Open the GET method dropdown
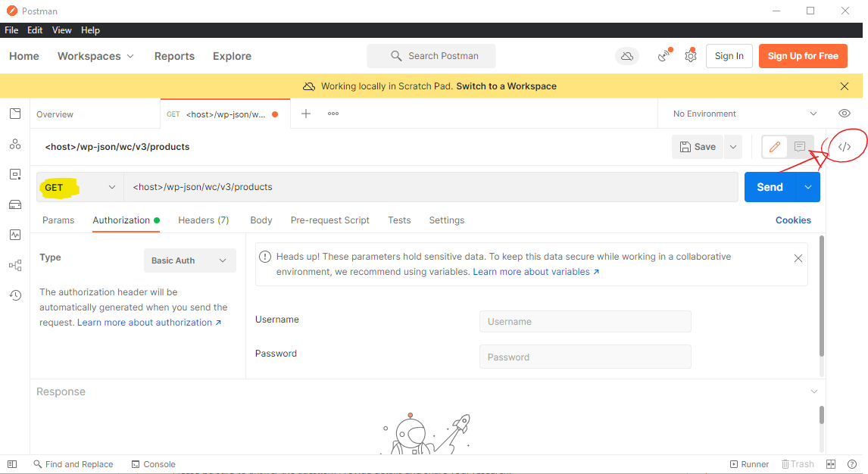 click(x=80, y=188)
